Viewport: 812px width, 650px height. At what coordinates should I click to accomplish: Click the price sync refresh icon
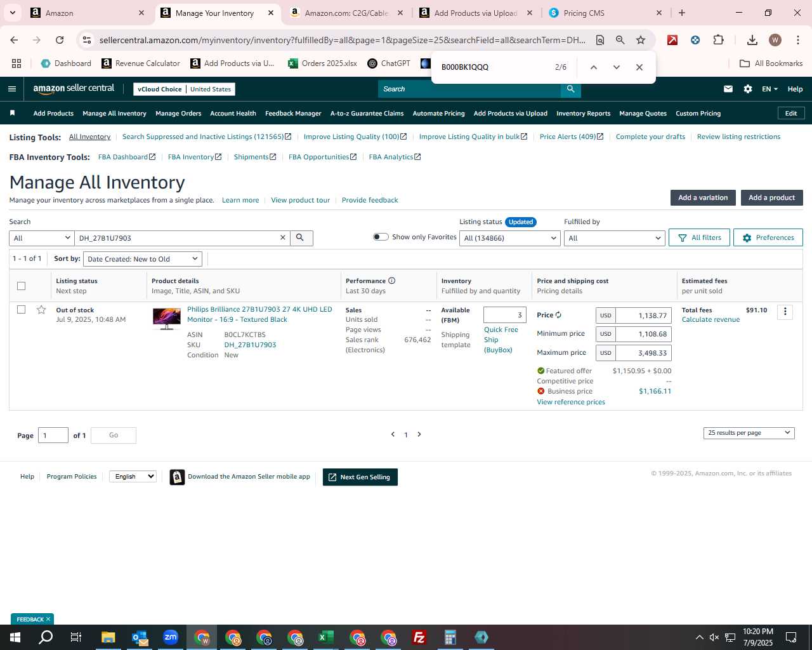(x=558, y=315)
